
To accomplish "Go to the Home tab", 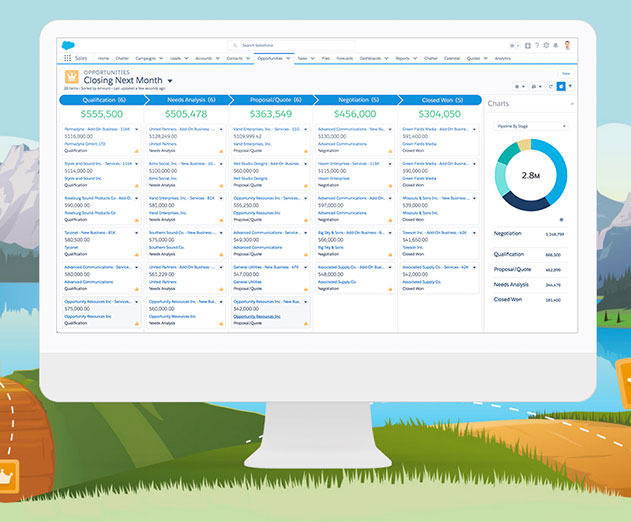I will click(103, 58).
